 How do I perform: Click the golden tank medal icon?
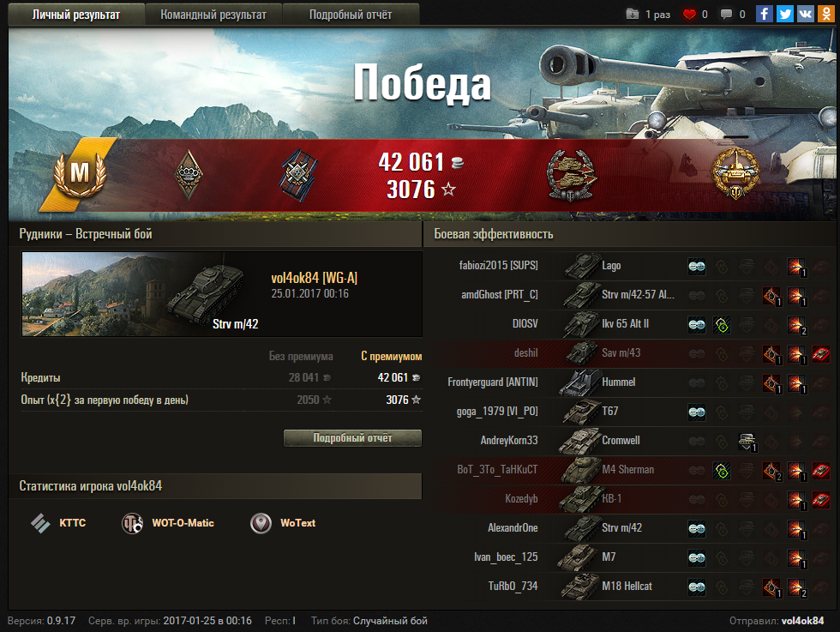point(735,173)
